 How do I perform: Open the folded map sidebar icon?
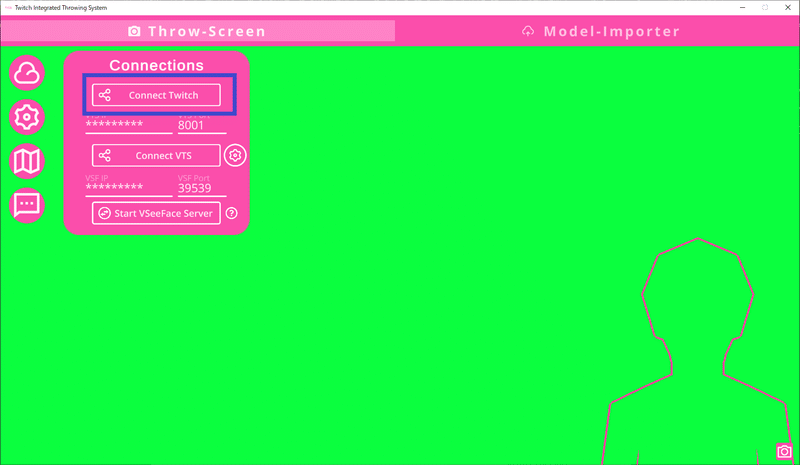[x=27, y=161]
